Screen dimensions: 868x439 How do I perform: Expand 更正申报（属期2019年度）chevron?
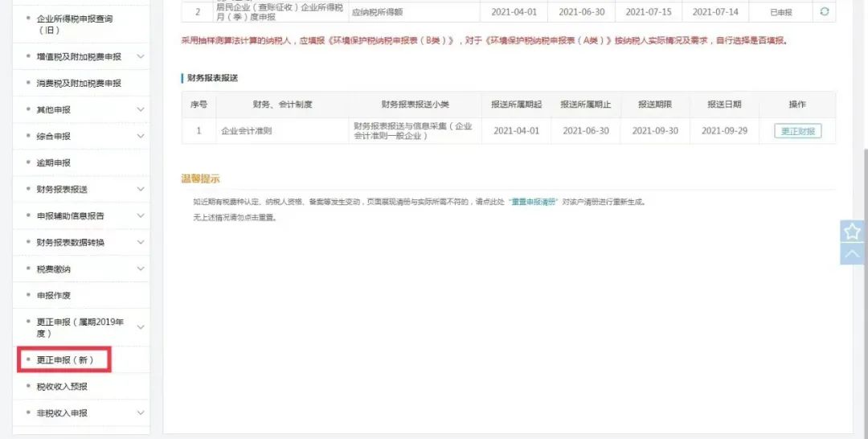click(141, 327)
